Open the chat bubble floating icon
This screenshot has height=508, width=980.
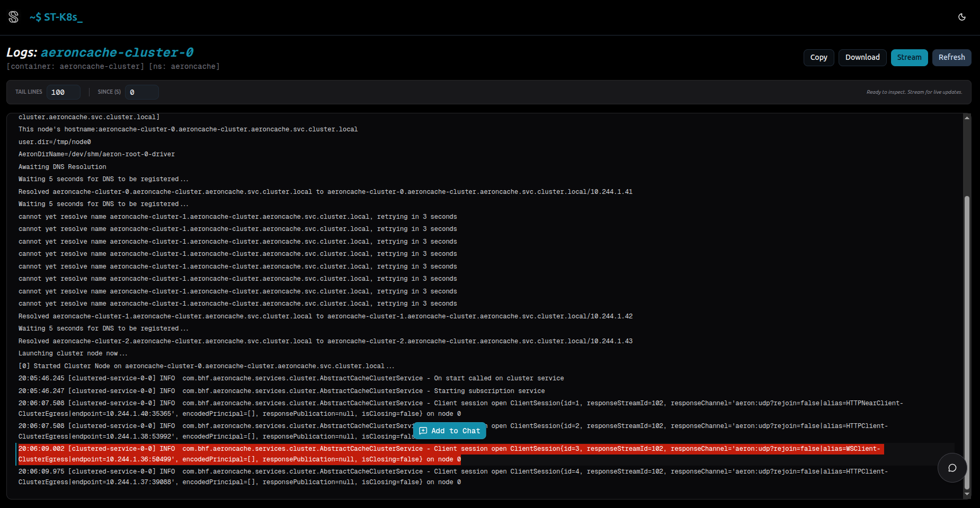click(952, 468)
